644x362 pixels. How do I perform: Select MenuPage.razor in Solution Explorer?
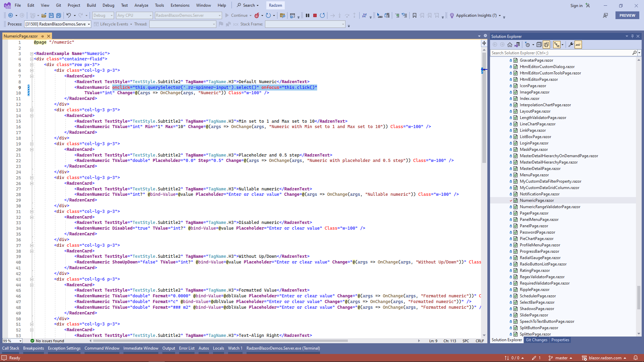click(x=534, y=175)
